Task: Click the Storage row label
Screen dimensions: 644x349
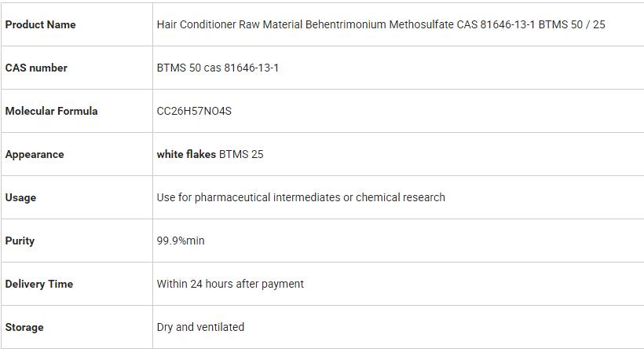Action: [x=24, y=327]
